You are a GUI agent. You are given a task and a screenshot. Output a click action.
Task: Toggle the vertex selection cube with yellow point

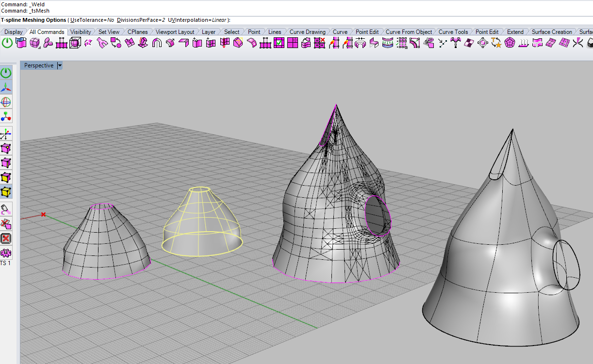[6, 149]
